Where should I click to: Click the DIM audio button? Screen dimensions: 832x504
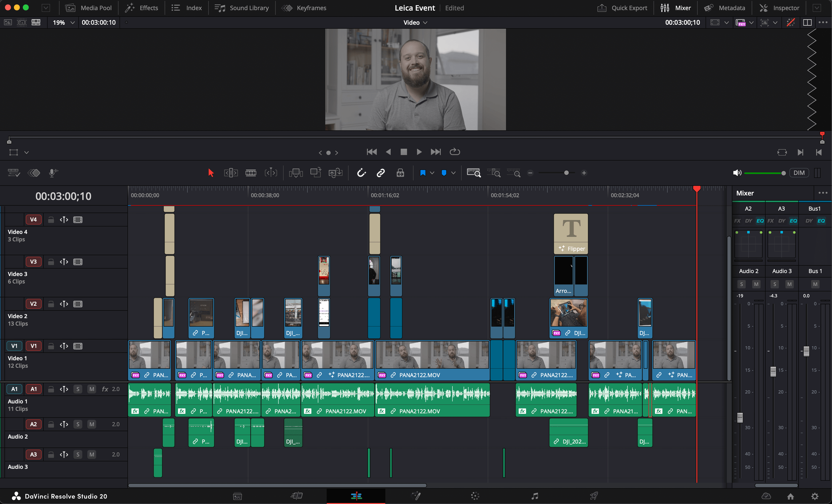pos(799,173)
